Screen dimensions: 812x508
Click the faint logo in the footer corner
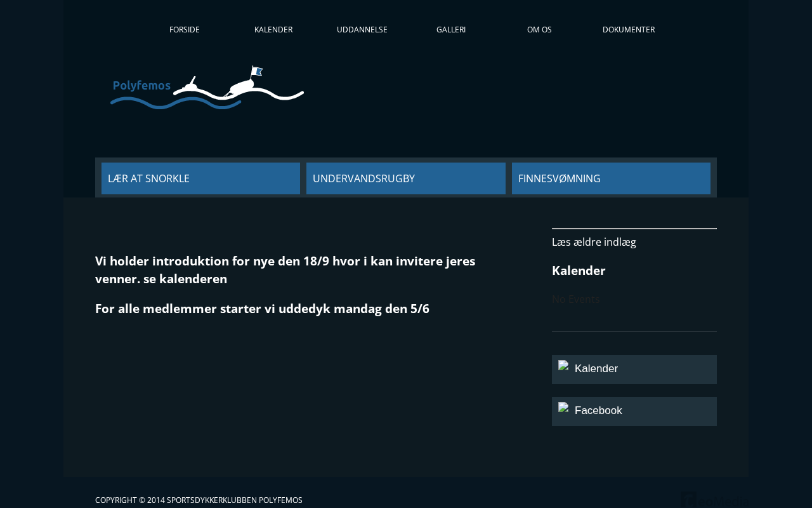[x=713, y=500]
